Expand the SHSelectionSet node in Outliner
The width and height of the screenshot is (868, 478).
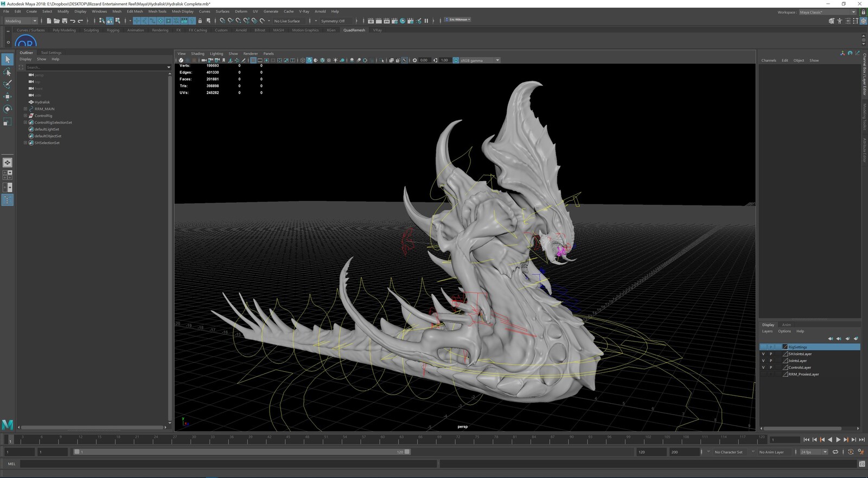[25, 143]
